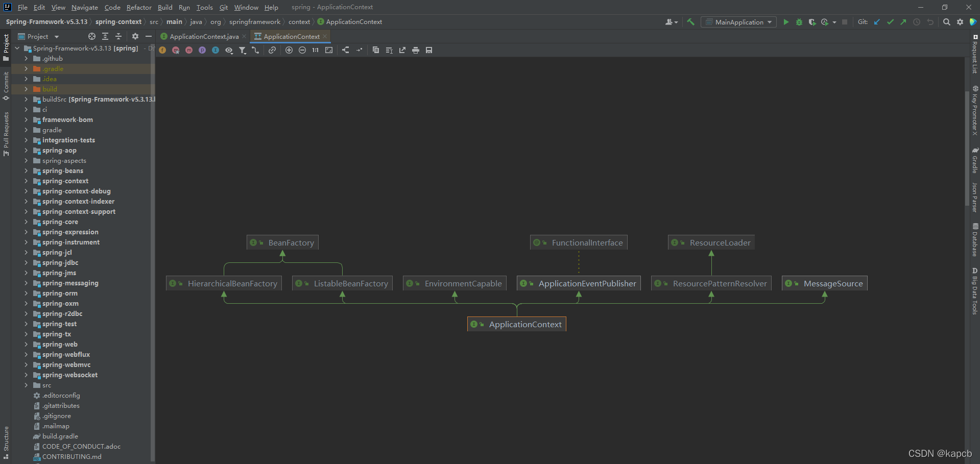This screenshot has width=980, height=464.
Task: Hide the Project tool window
Action: 149,36
